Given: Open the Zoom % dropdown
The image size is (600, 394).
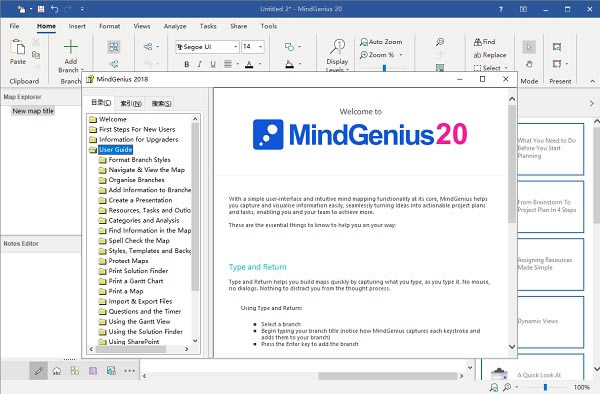Looking at the screenshot, I should (x=401, y=55).
